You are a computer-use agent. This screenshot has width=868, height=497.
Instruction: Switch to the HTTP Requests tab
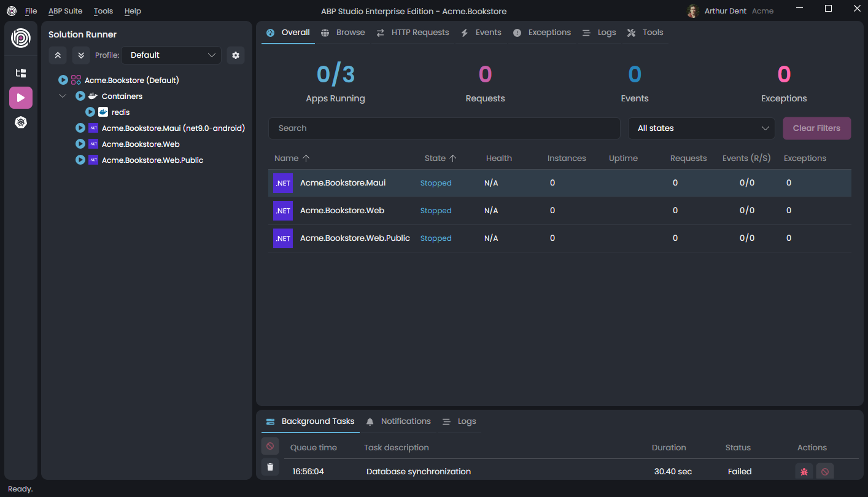[x=413, y=32]
